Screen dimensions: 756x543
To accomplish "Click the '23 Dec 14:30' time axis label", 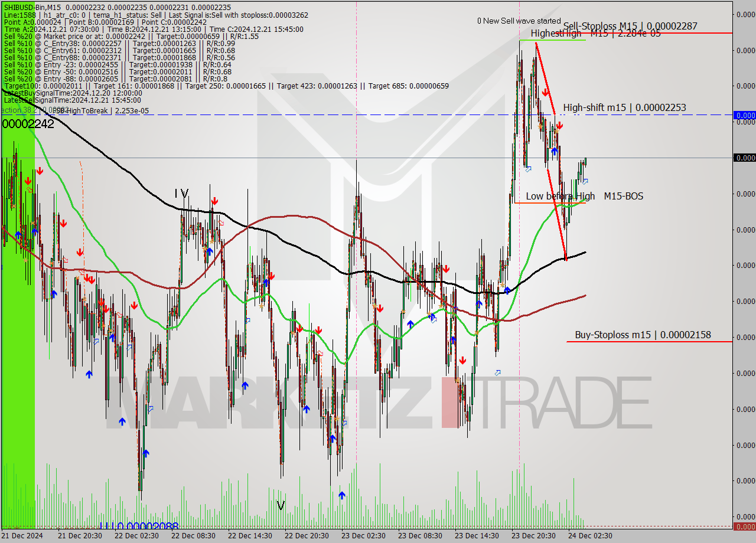I will pyautogui.click(x=477, y=536).
